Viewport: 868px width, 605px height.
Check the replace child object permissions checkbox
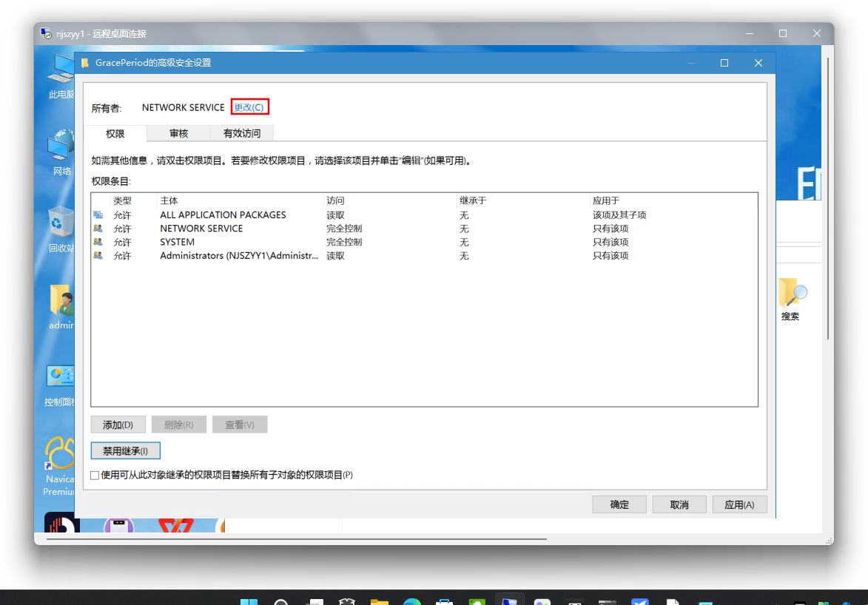(95, 475)
